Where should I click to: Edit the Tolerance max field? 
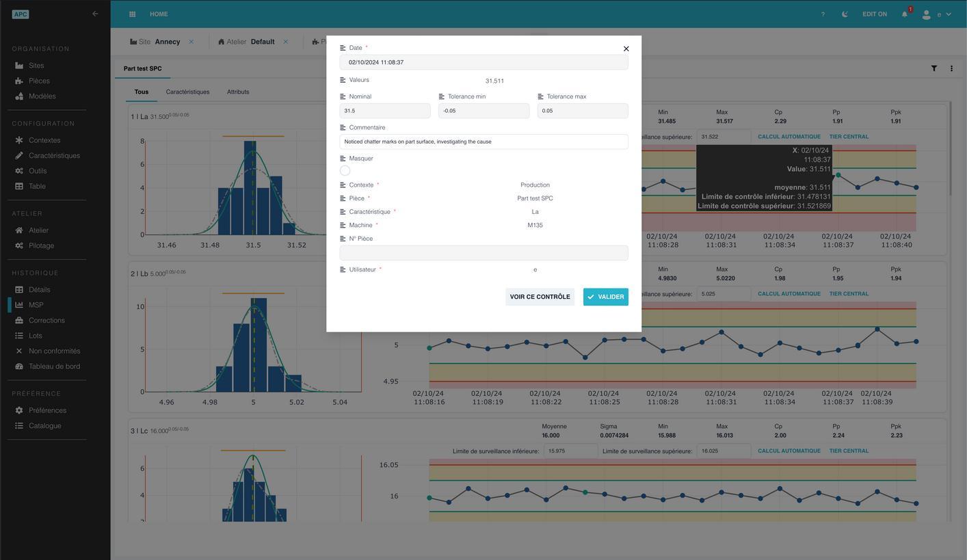(x=583, y=111)
